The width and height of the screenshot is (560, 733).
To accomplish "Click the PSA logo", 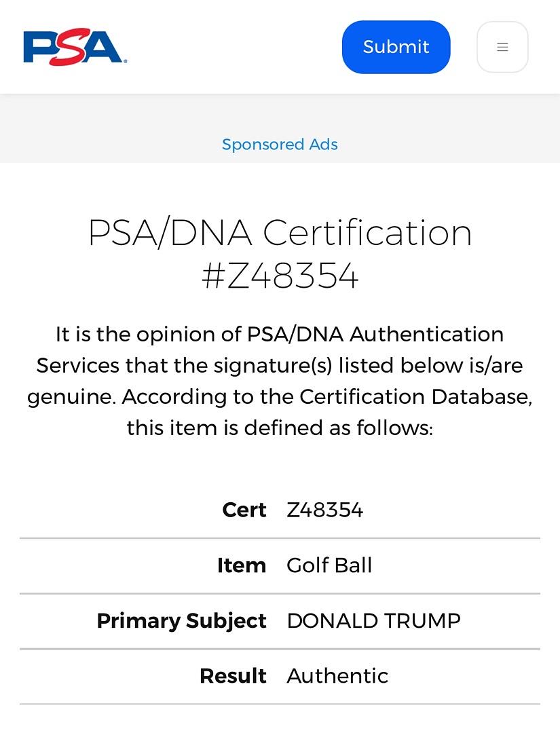I will pyautogui.click(x=75, y=47).
